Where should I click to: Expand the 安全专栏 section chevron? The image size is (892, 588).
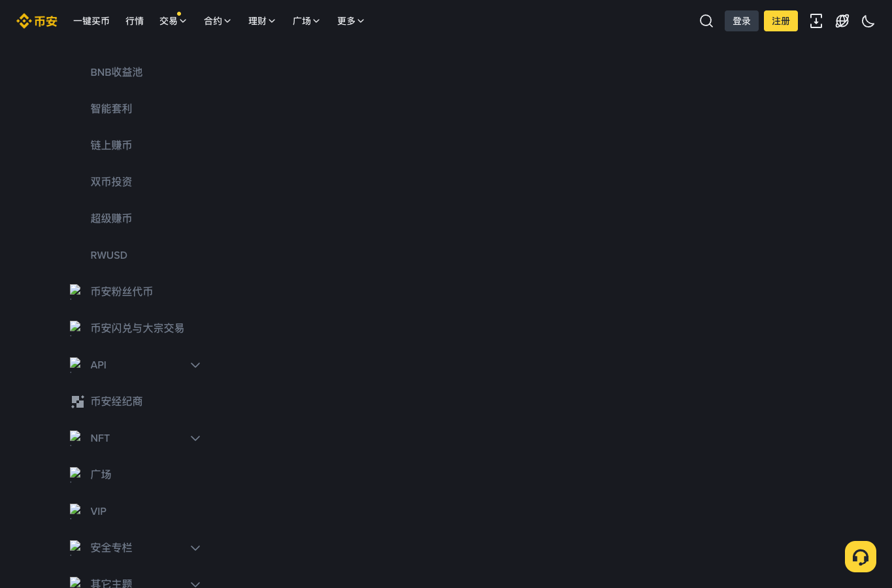tap(195, 548)
